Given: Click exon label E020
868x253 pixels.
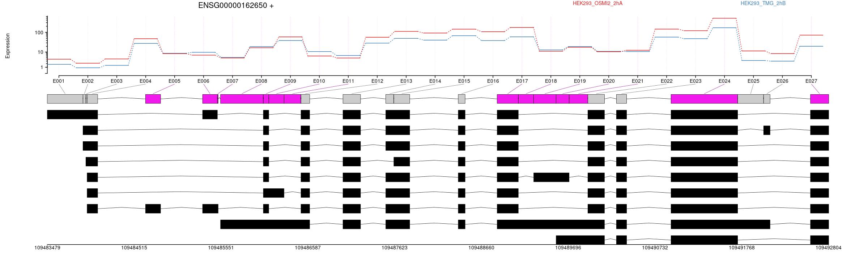Looking at the screenshot, I should 609,81.
